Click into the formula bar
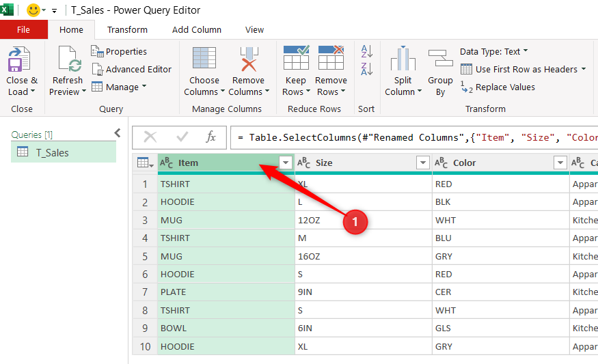598x364 pixels. click(x=414, y=137)
